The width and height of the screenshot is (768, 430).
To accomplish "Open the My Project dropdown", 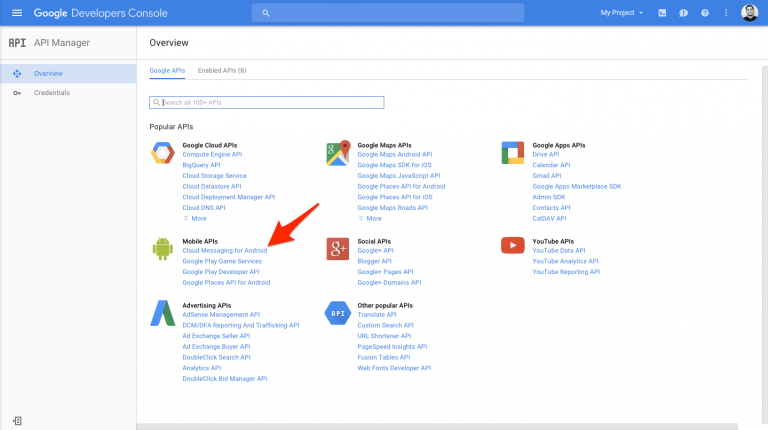I will [x=622, y=13].
